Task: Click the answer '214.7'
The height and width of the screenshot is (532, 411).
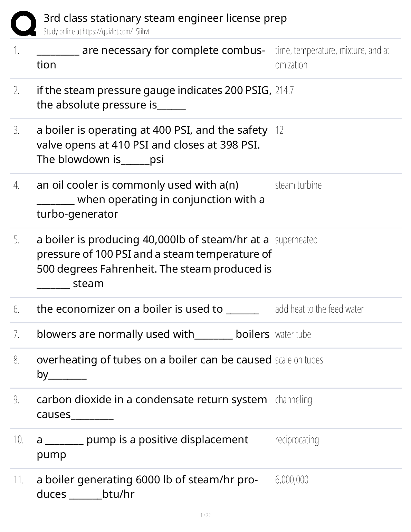Action: click(x=285, y=91)
